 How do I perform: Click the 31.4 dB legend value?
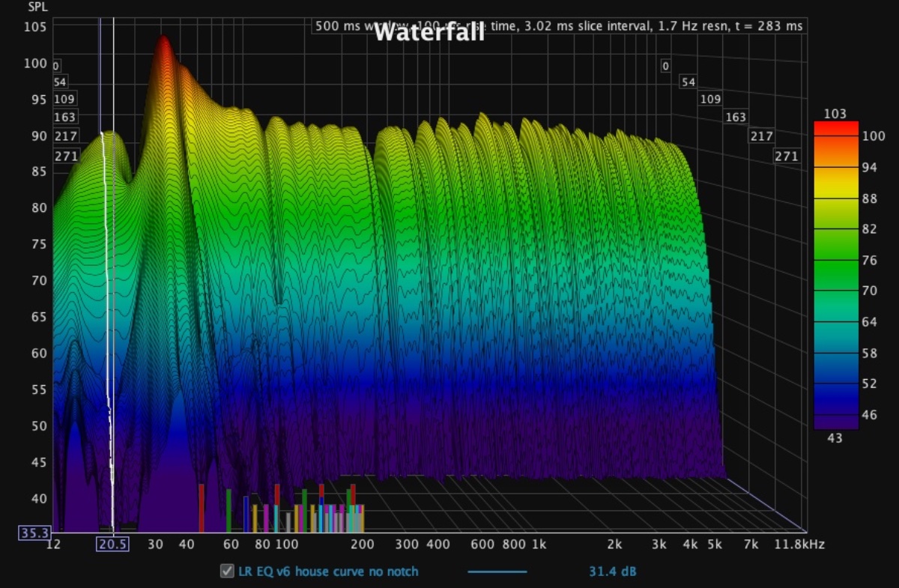click(x=612, y=572)
